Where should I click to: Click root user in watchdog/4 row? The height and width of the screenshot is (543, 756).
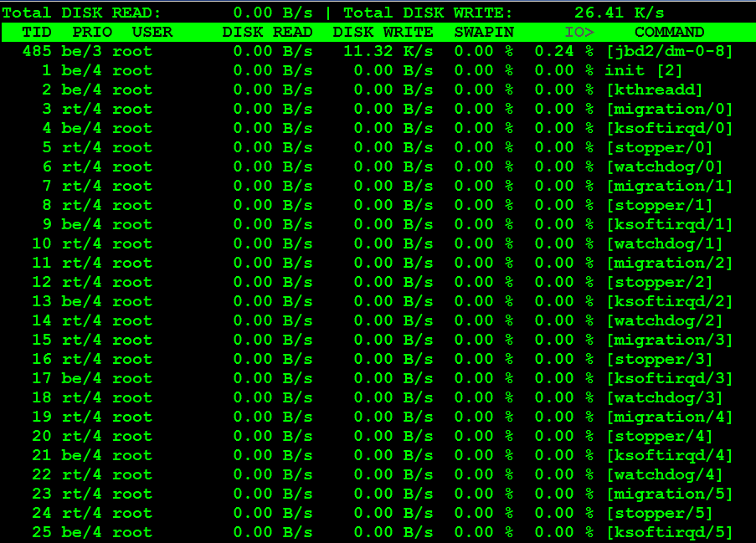coord(132,474)
